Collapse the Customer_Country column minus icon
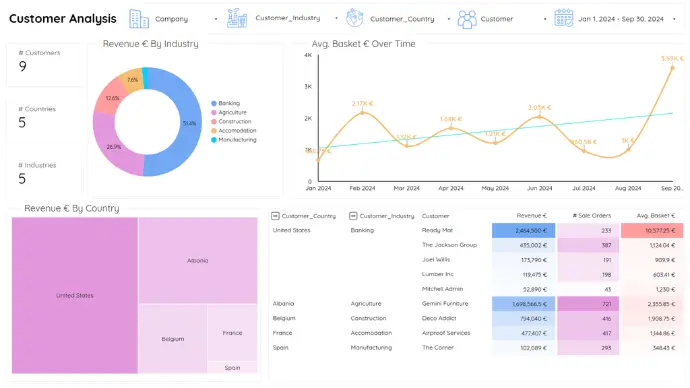Screen dimensions: 690x388 tap(275, 216)
